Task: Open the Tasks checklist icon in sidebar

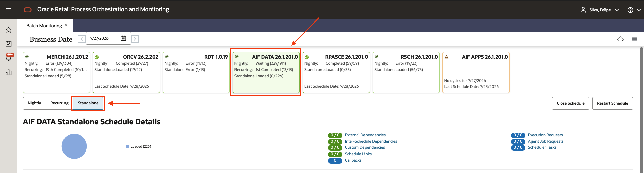Action: [x=9, y=43]
